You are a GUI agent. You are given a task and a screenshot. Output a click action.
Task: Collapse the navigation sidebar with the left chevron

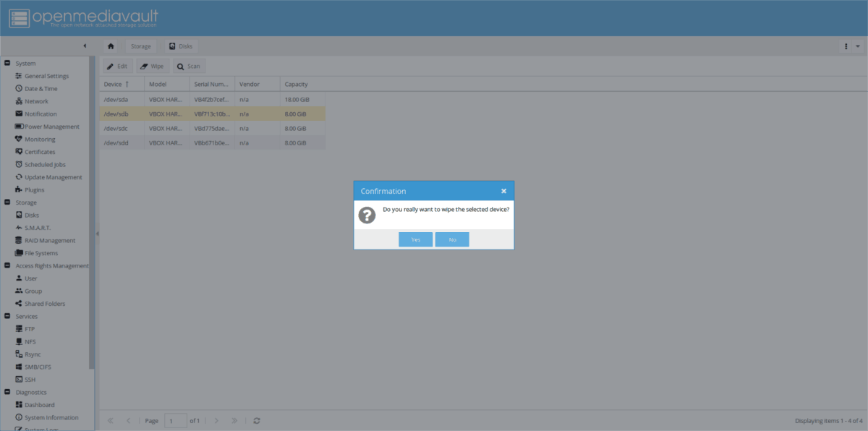coord(84,45)
